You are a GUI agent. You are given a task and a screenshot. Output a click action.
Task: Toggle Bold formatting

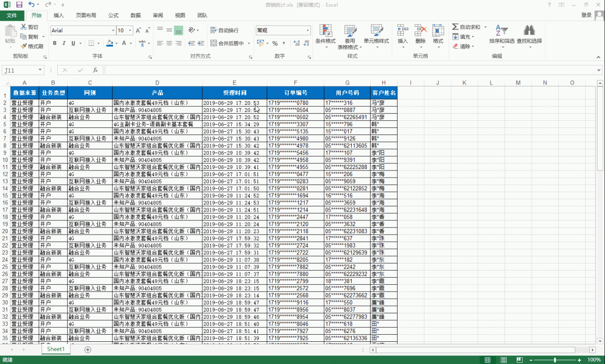(x=55, y=43)
